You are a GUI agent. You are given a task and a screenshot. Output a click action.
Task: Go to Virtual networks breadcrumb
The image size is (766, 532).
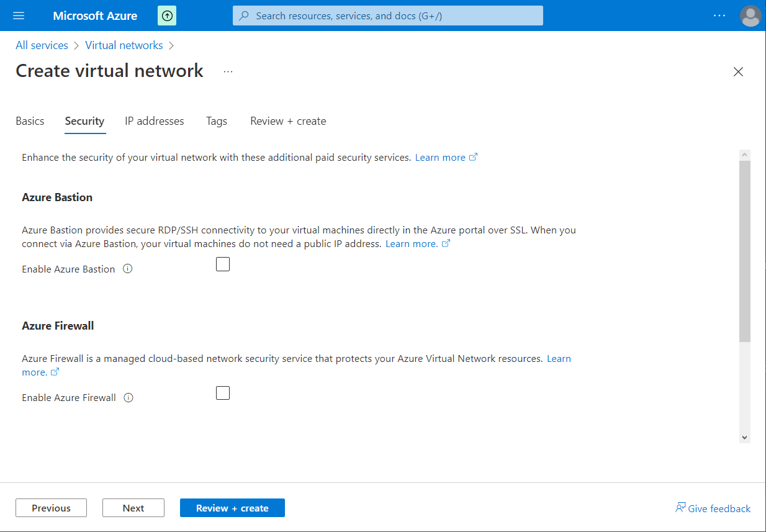click(x=124, y=45)
